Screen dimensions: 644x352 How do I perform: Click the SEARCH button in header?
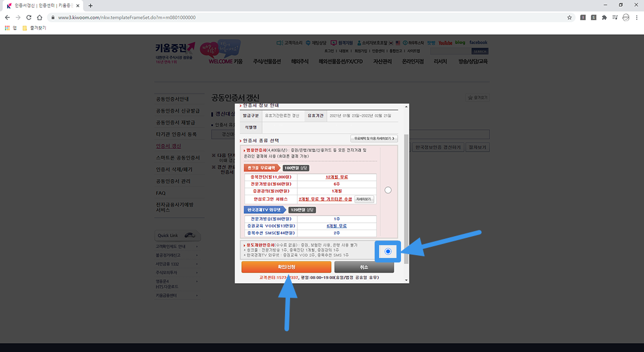(480, 51)
